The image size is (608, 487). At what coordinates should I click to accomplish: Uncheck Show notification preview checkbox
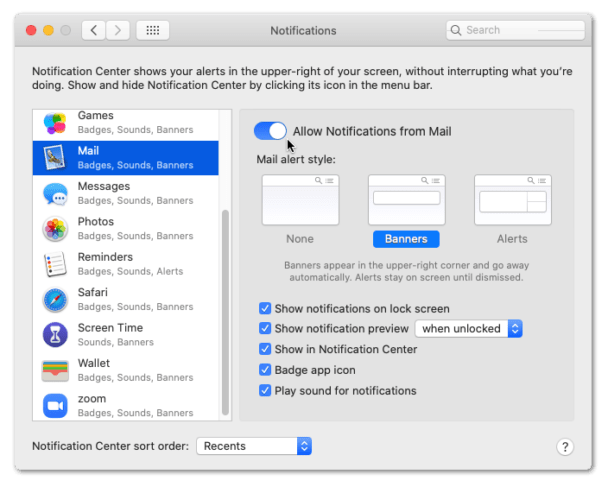point(265,328)
